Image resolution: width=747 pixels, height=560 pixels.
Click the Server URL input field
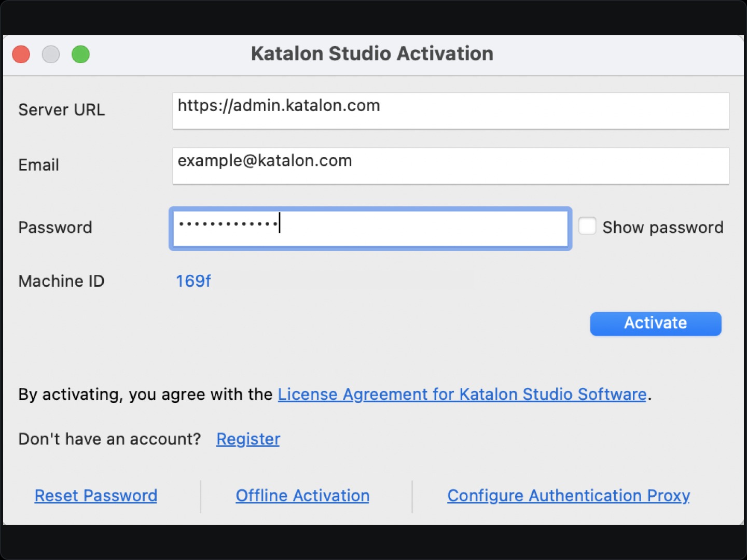(x=450, y=111)
